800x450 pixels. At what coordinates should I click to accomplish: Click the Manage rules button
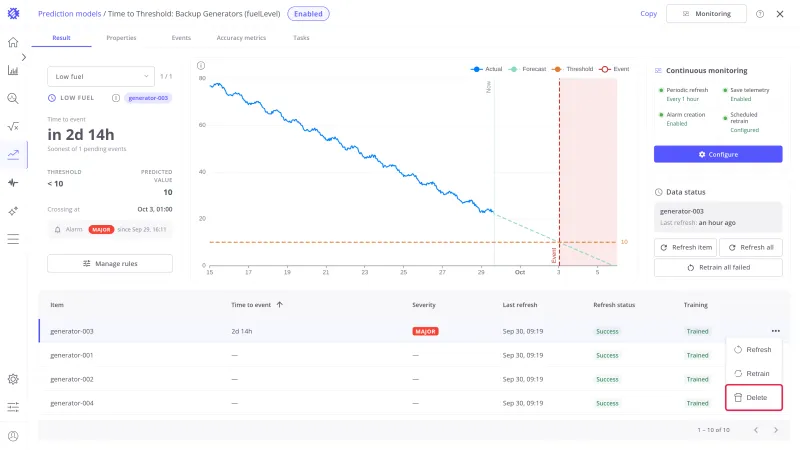110,264
